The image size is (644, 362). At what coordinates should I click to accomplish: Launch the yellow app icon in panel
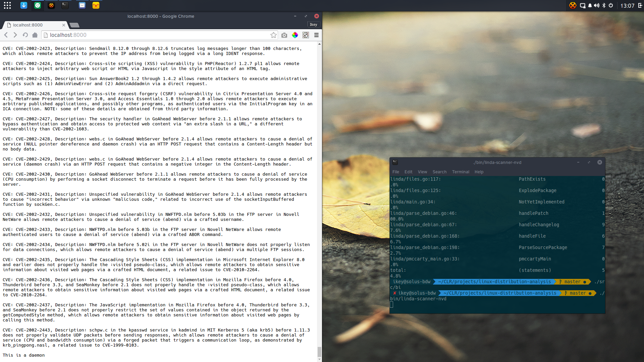pos(96,5)
